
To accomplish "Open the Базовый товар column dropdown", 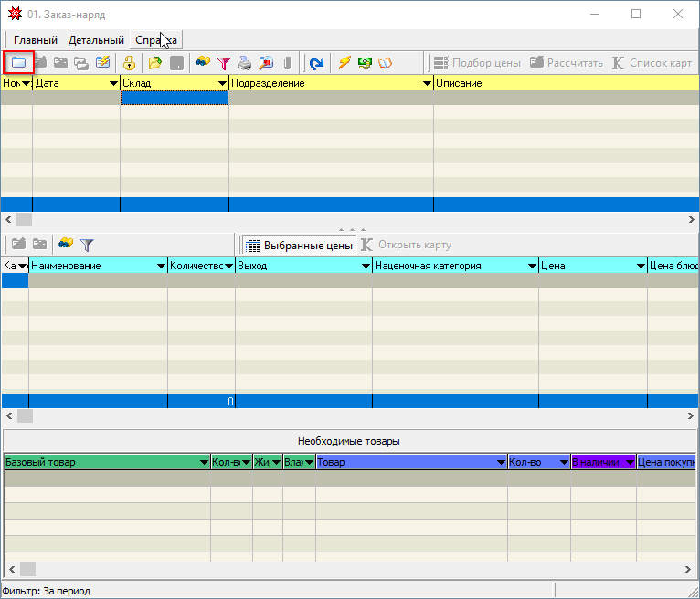I will click(204, 463).
